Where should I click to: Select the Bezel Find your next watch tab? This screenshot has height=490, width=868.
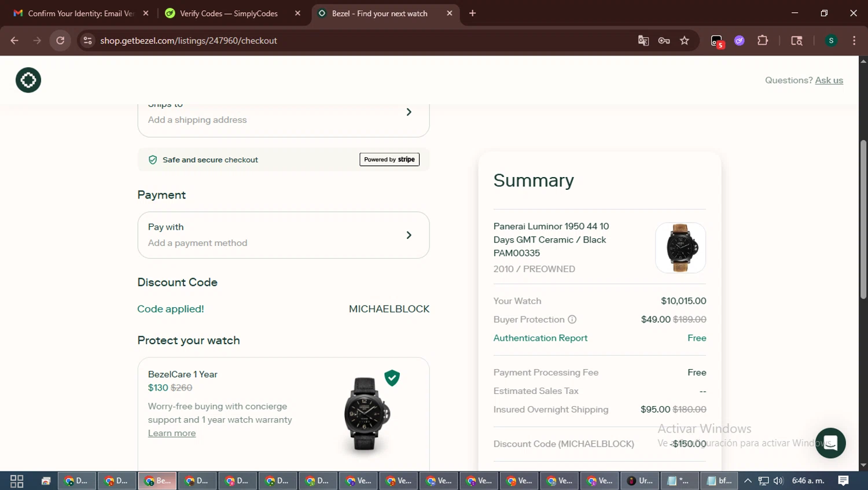(x=380, y=13)
